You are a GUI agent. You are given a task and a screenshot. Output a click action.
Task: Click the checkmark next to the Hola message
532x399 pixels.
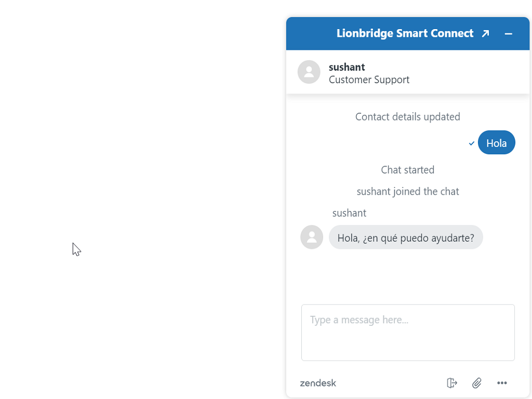[471, 143]
